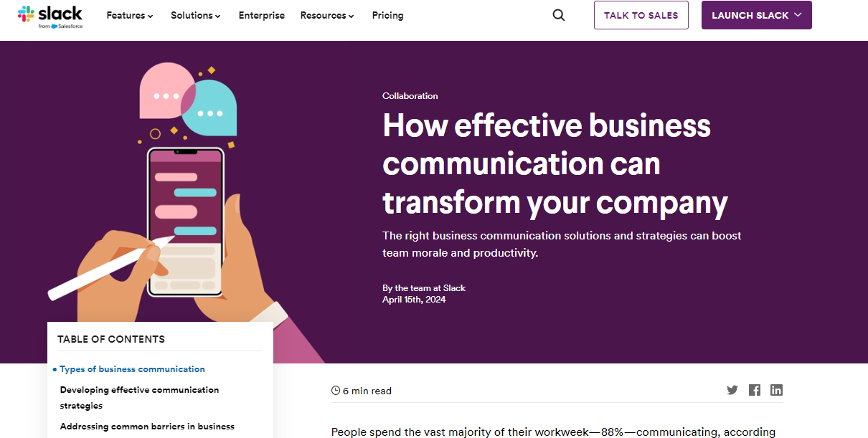Expand the Resources menu
Image resolution: width=868 pixels, height=438 pixels.
[x=327, y=15]
